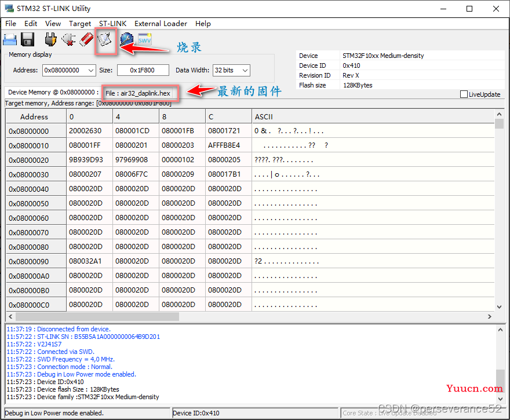
Task: Click log line 'SWD Frequency = 4,0 MHz.'
Action: 60,359
